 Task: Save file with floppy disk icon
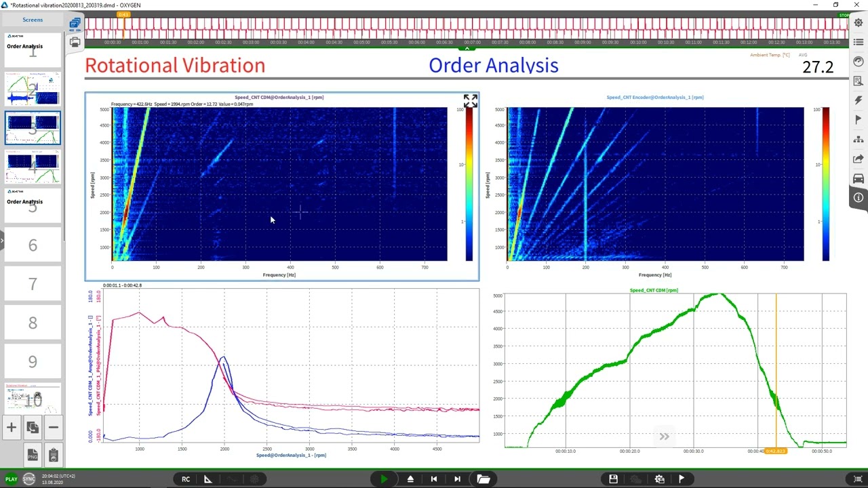pos(613,479)
